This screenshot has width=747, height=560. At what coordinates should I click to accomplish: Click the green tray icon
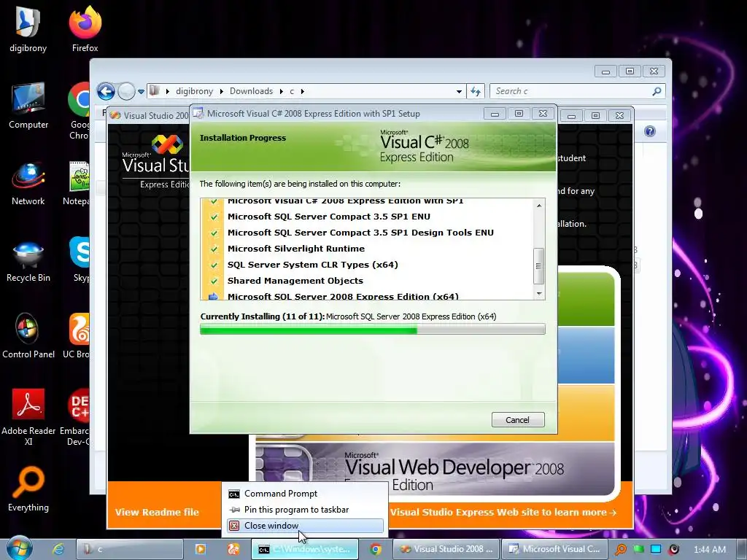click(639, 549)
